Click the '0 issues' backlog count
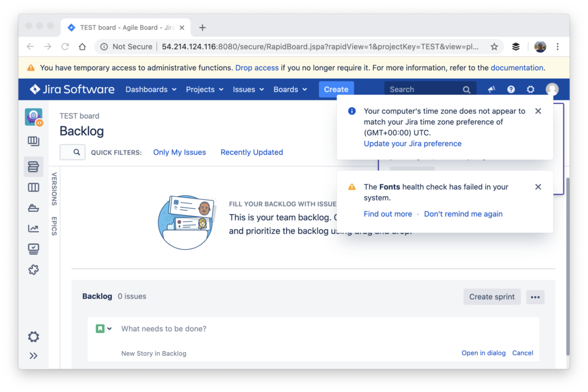Image resolution: width=588 pixels, height=392 pixels. click(132, 296)
